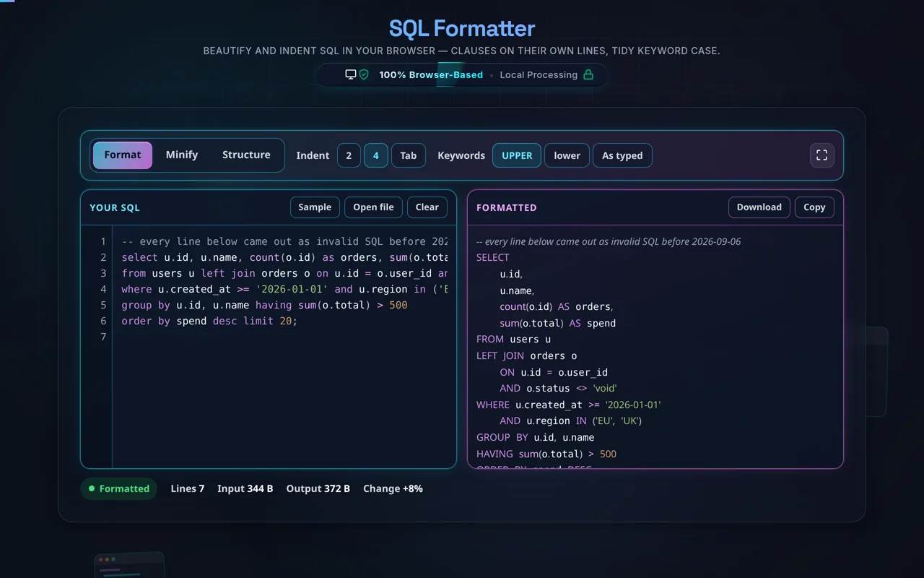Click the Change +8% status entry
Image resolution: width=924 pixels, height=578 pixels.
coord(393,488)
